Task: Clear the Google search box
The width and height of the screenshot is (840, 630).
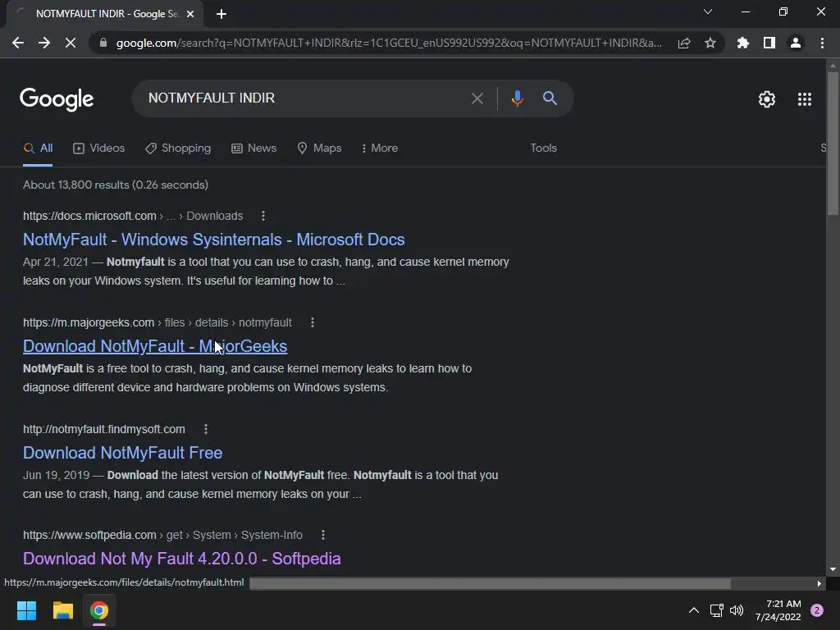Action: 477,98
